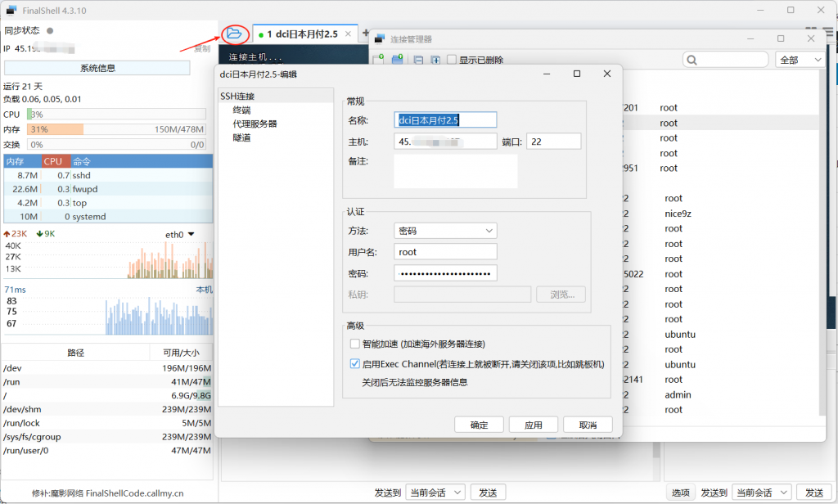Viewport: 838px width, 504px height.
Task: Enable the 智能加速 checkbox
Action: click(355, 344)
